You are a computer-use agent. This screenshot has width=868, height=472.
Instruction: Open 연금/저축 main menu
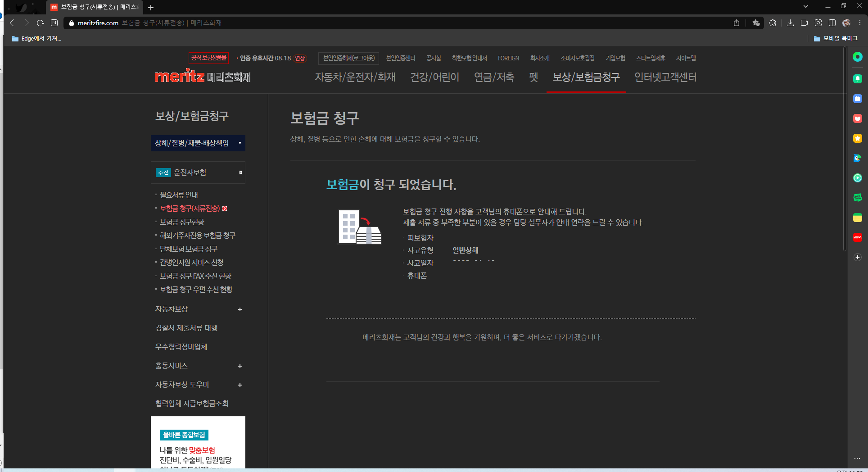click(494, 77)
